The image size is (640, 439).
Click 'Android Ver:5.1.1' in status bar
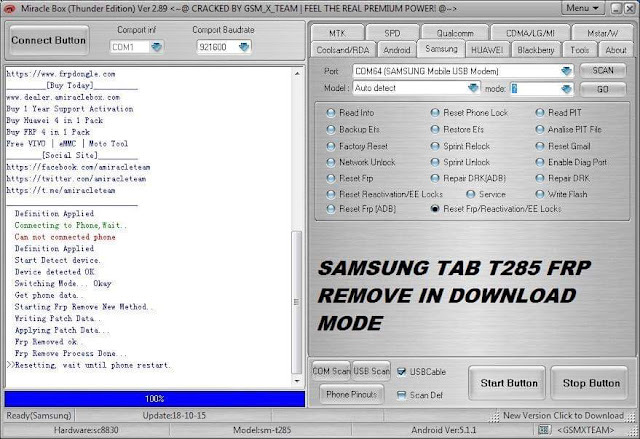[x=444, y=430]
